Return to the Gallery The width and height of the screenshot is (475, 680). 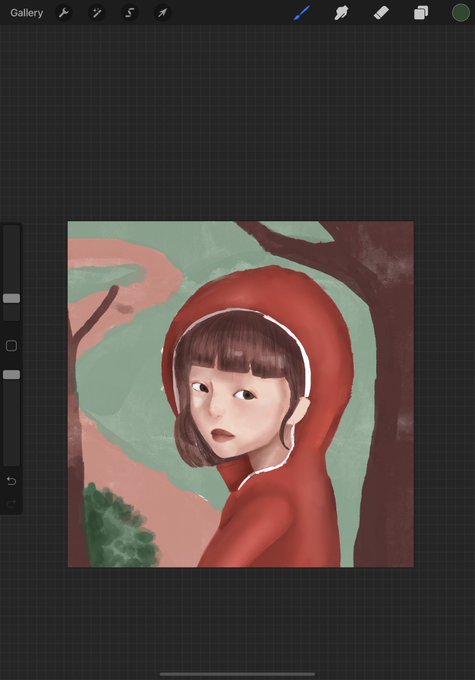[x=26, y=13]
